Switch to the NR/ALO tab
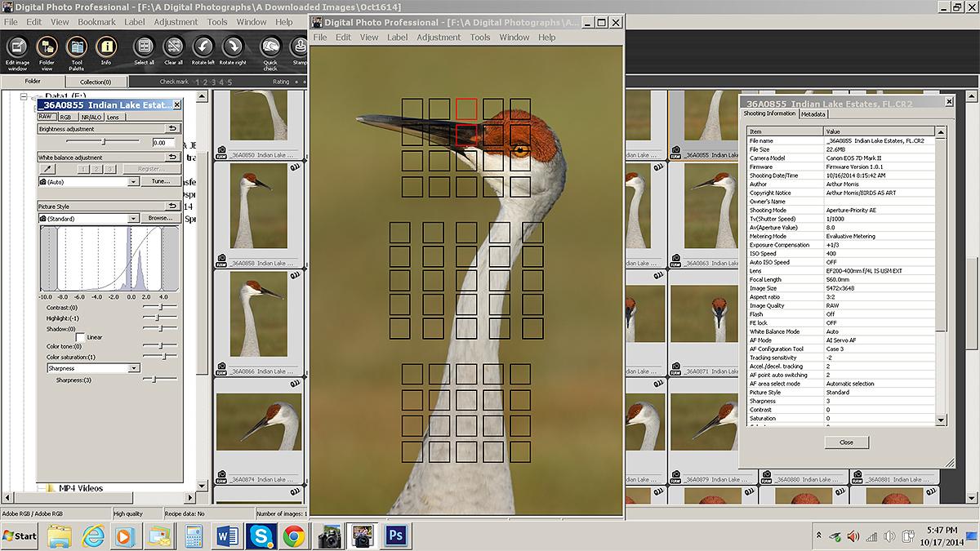 coord(91,117)
